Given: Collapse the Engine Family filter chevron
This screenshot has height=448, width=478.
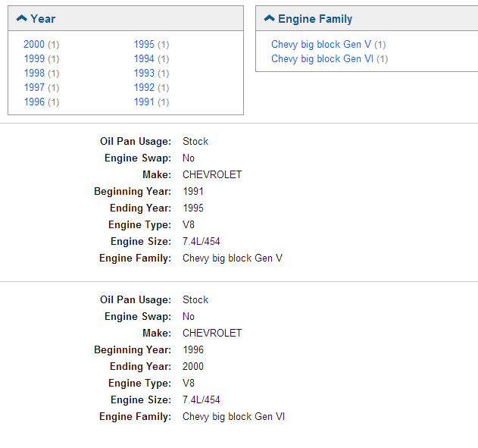Looking at the screenshot, I should click(x=270, y=18).
